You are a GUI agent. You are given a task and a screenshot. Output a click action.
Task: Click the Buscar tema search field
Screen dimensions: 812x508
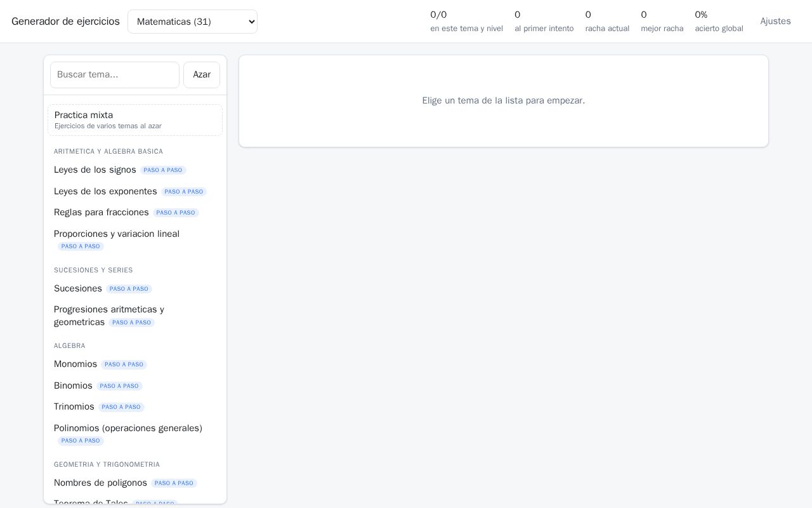pos(115,75)
